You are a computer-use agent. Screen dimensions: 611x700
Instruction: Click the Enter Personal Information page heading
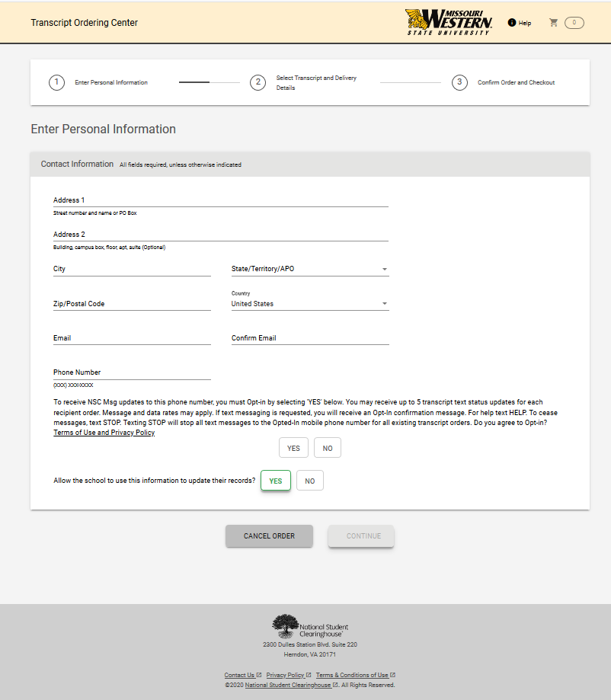coord(103,129)
